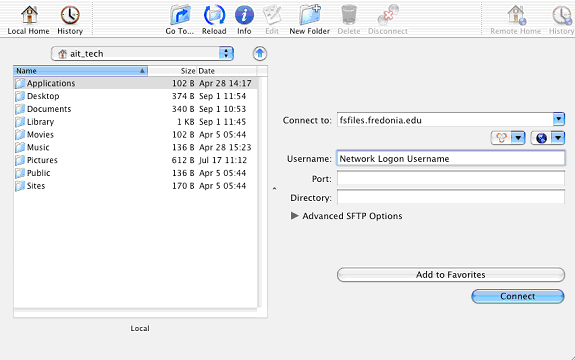Click the local file list scrollbar
The width and height of the screenshot is (575, 360).
260,192
